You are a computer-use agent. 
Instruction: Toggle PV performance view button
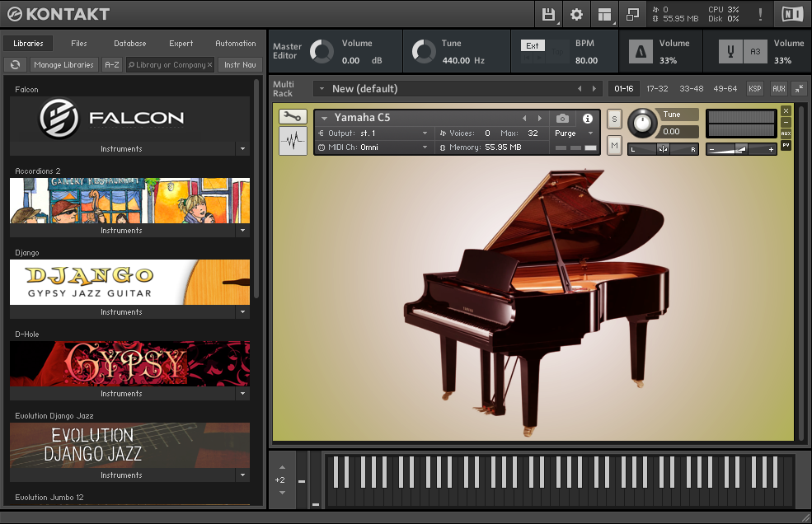pos(786,145)
